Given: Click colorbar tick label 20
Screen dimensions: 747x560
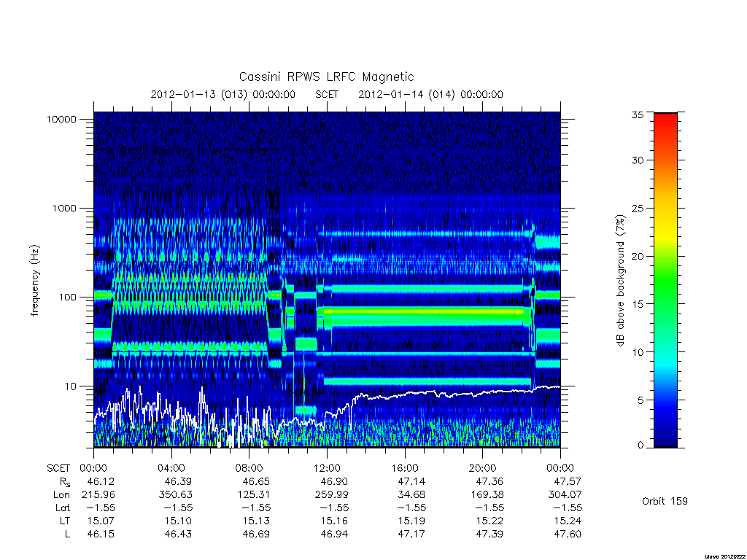Looking at the screenshot, I should (x=638, y=256).
